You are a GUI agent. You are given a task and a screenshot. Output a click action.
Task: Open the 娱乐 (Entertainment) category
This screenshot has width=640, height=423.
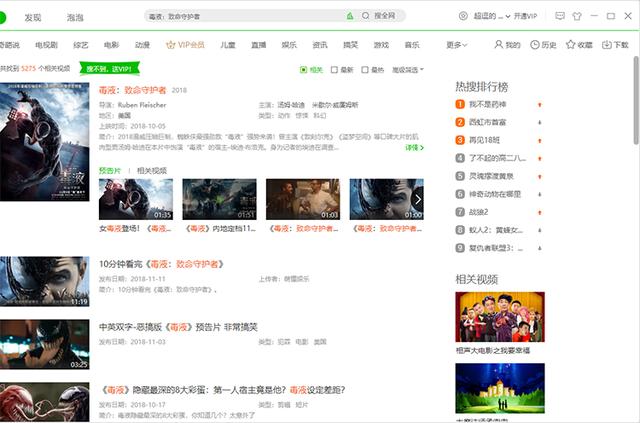point(289,45)
